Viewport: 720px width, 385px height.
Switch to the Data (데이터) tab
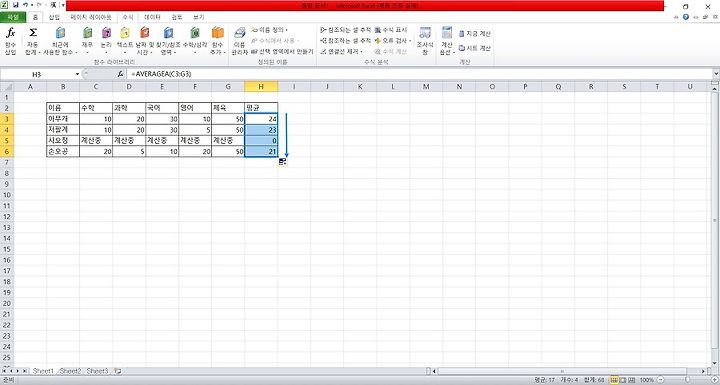[152, 17]
